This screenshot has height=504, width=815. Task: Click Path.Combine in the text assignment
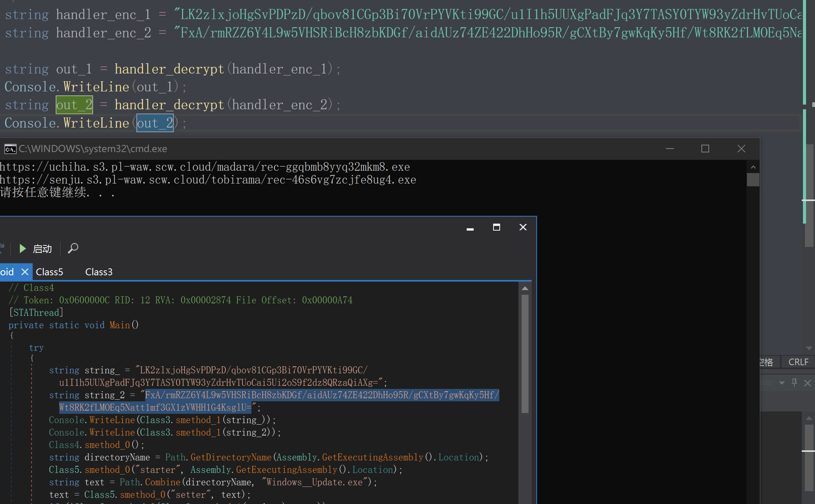pyautogui.click(x=150, y=482)
